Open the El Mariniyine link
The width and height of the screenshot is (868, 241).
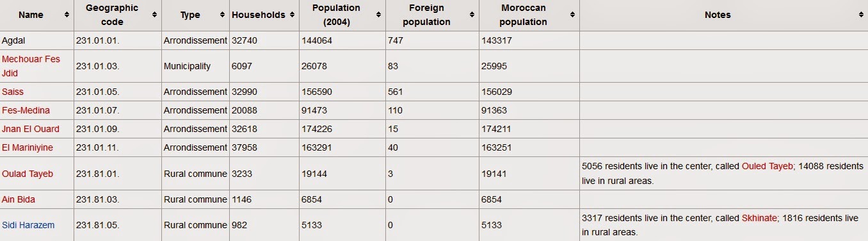coord(28,147)
